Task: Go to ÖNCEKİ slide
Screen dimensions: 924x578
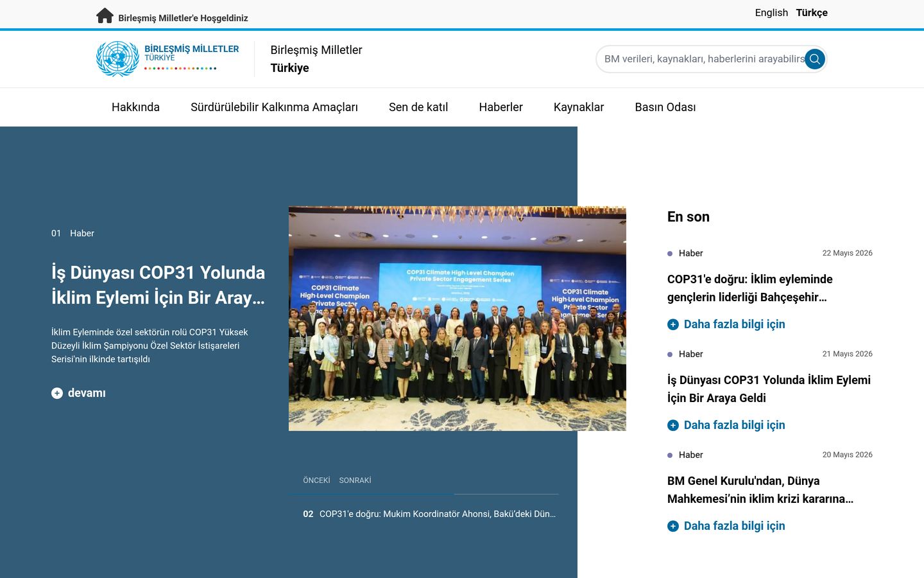Action: (x=316, y=480)
